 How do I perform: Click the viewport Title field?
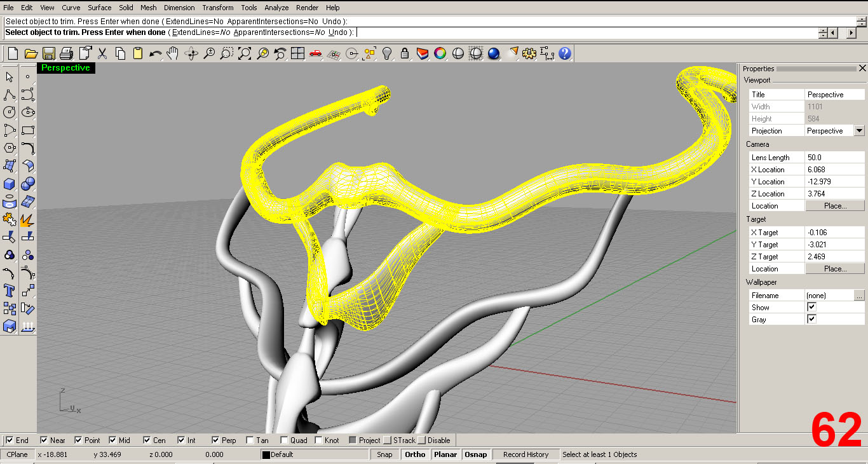coord(835,95)
